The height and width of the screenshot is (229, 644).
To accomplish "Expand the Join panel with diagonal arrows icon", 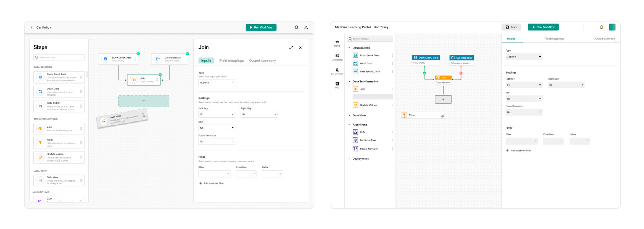I will pos(291,48).
